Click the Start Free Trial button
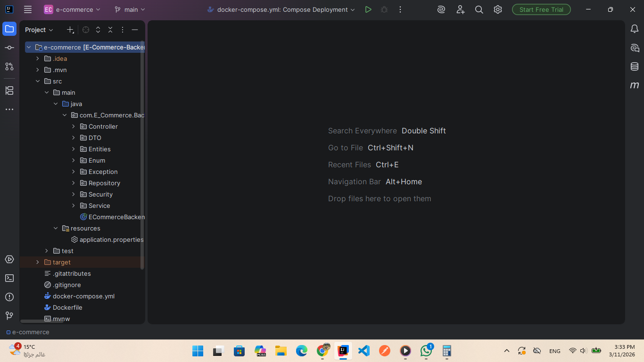Image resolution: width=644 pixels, height=362 pixels. click(541, 9)
